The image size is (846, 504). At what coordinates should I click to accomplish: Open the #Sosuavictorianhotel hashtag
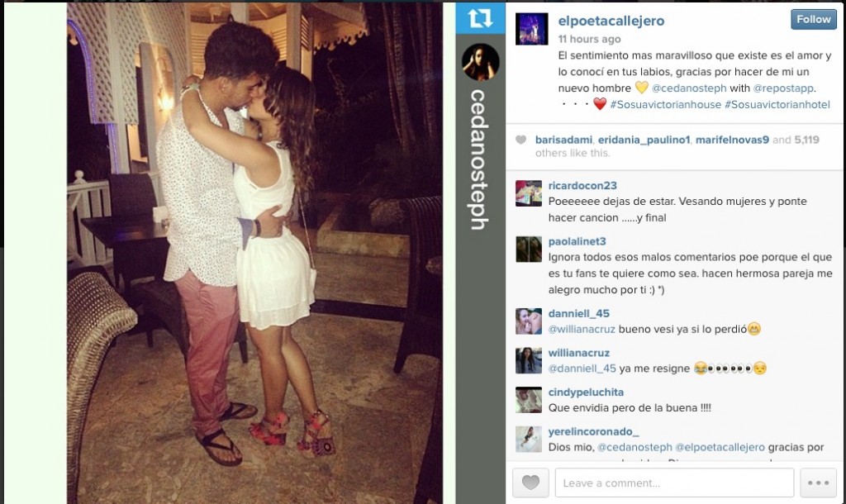coord(777,105)
